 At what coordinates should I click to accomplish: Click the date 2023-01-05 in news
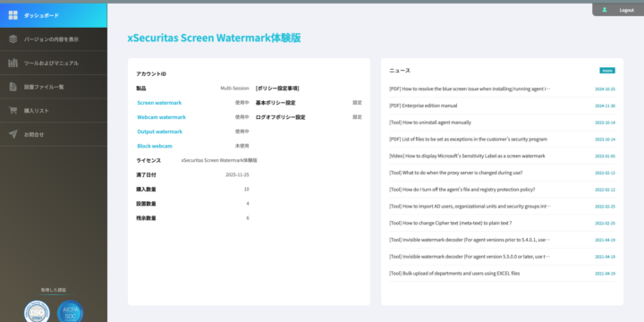coord(605,157)
